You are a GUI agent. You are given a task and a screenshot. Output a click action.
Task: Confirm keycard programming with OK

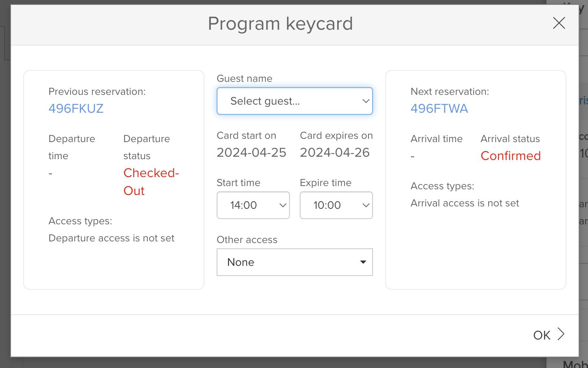[x=542, y=335]
